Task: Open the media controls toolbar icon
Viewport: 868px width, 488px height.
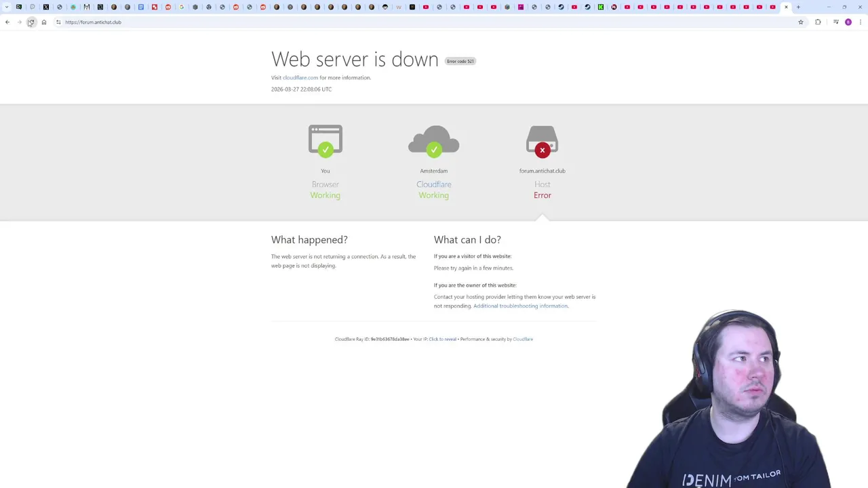Action: [836, 22]
